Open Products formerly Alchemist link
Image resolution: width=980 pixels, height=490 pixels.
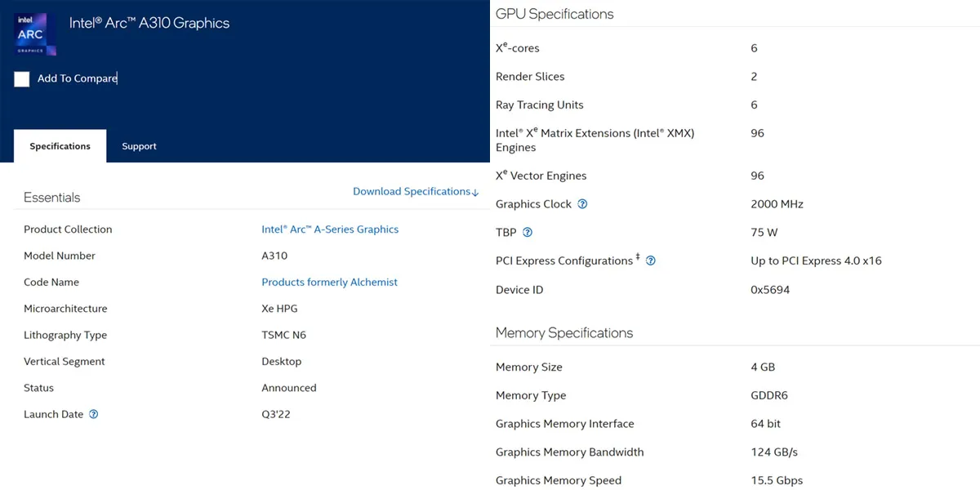[x=329, y=283]
